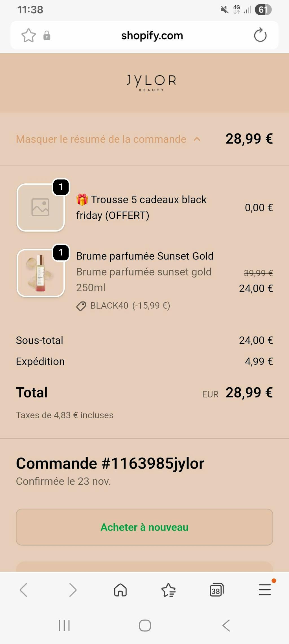The height and width of the screenshot is (644, 289).
Task: Reload the page with refresh icon
Action: (260, 35)
